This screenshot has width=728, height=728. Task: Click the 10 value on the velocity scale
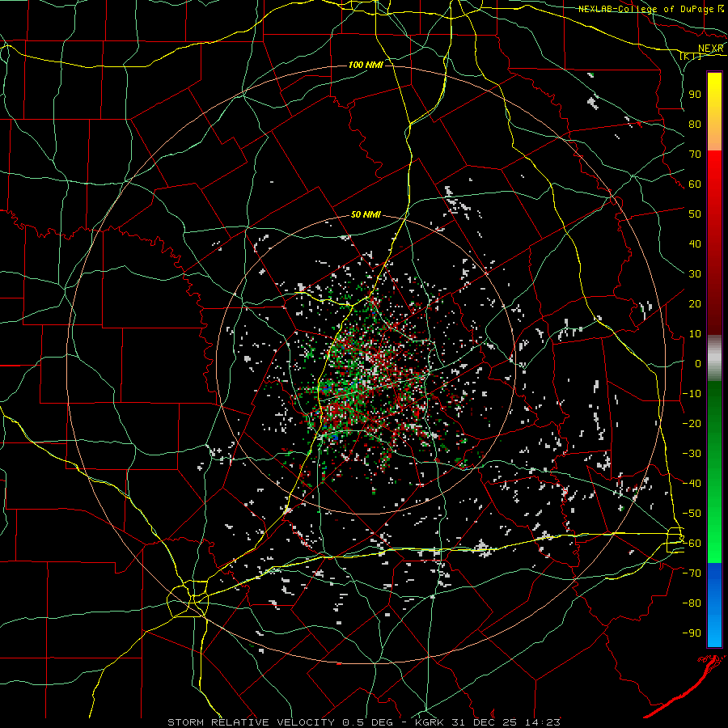pyautogui.click(x=695, y=334)
